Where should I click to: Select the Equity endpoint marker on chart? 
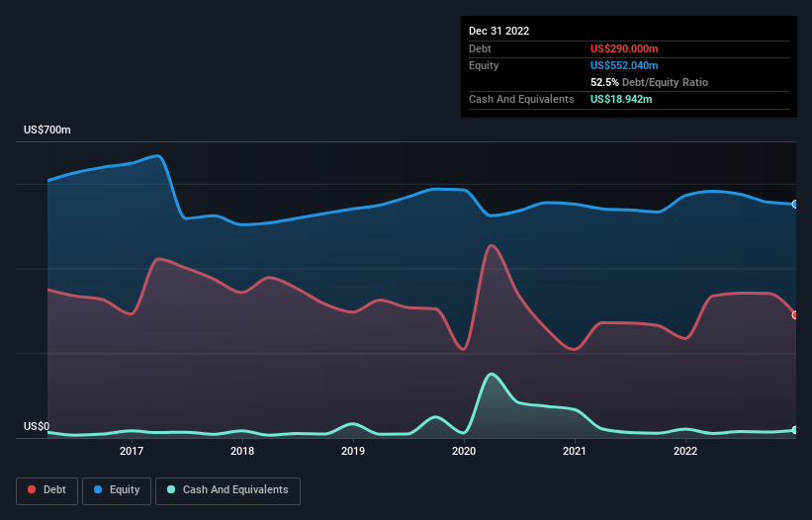[x=795, y=205]
